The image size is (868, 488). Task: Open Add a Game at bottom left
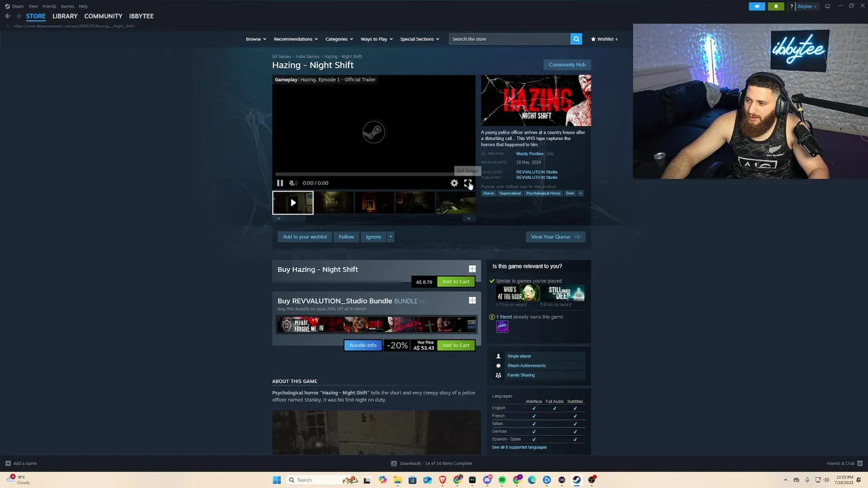[x=21, y=464]
